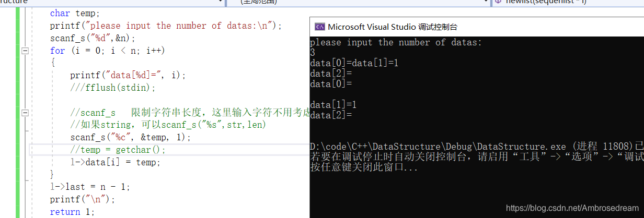Click the 'return 1;' statement
The width and height of the screenshot is (644, 218).
click(73, 211)
